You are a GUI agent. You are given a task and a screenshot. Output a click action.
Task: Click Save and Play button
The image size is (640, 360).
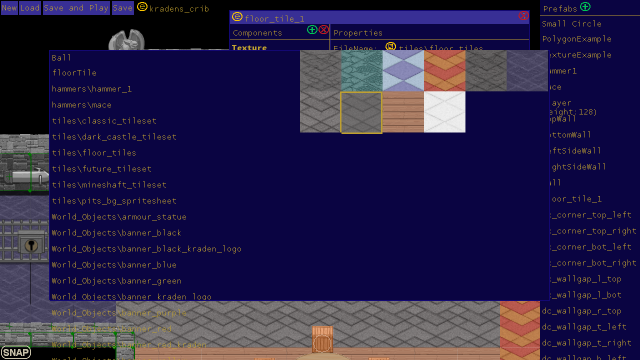[x=76, y=8]
